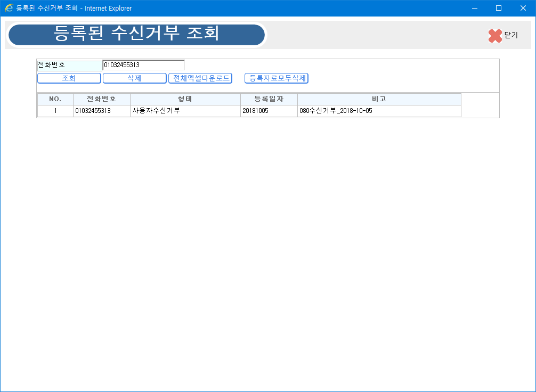The height and width of the screenshot is (392, 536).
Task: Click the 20181005 date cell
Action: [269, 111]
